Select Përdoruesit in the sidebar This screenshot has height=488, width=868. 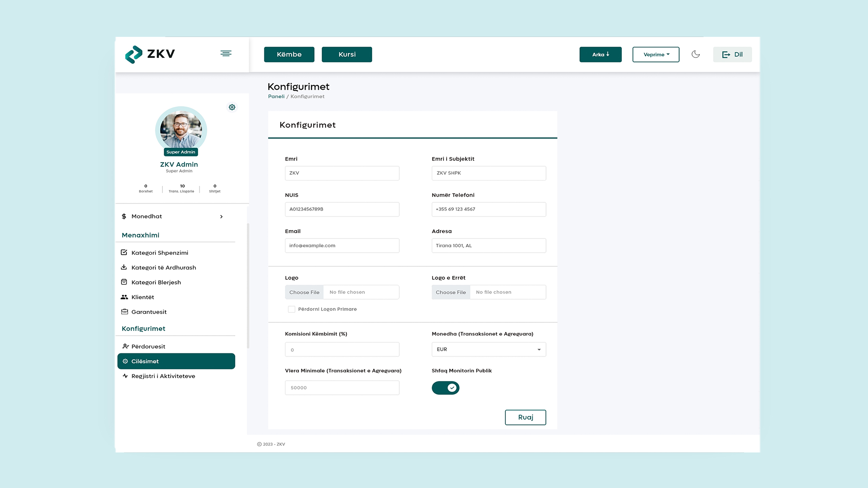[148, 346]
